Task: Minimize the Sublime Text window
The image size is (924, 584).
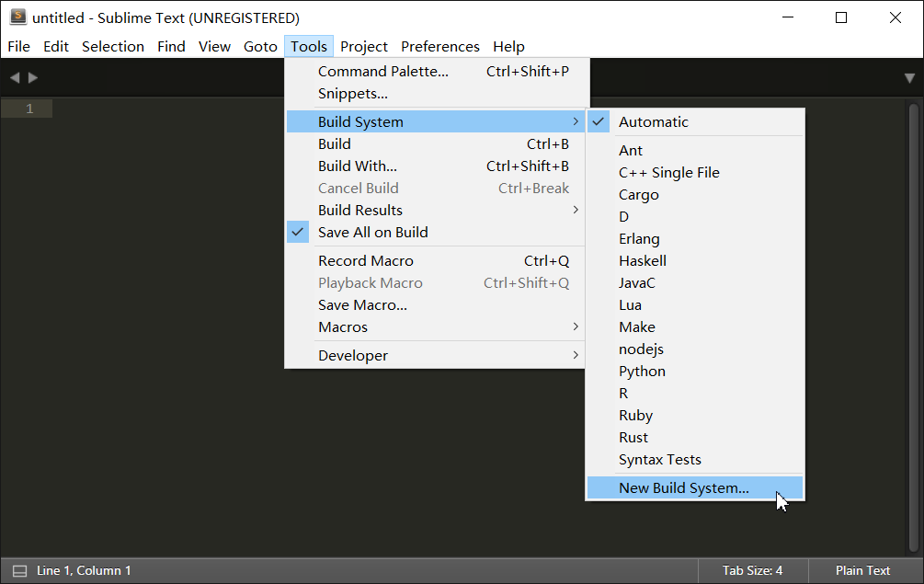Action: [788, 17]
